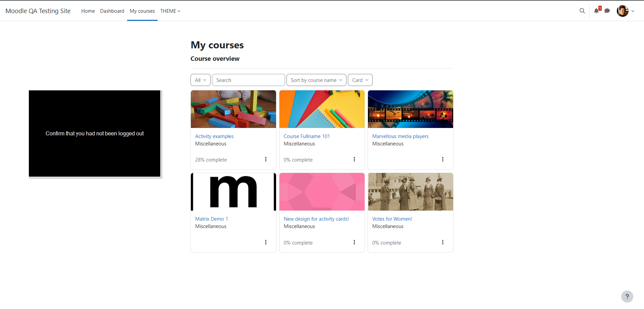Toggle the messaging drawer speech bubble icon
The width and height of the screenshot is (644, 309).
[607, 11]
